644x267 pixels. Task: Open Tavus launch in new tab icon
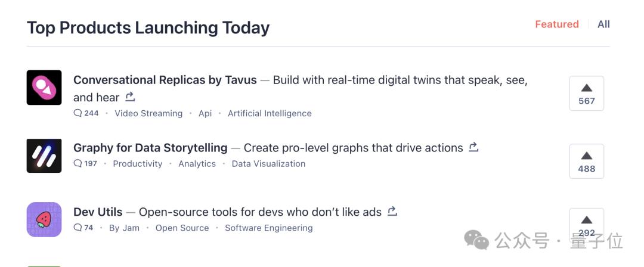[130, 97]
